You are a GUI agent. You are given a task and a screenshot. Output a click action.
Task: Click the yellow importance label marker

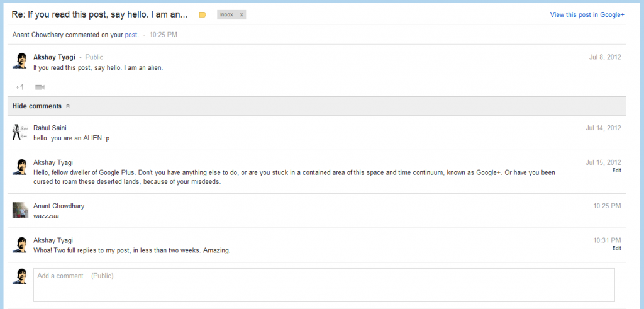click(202, 15)
